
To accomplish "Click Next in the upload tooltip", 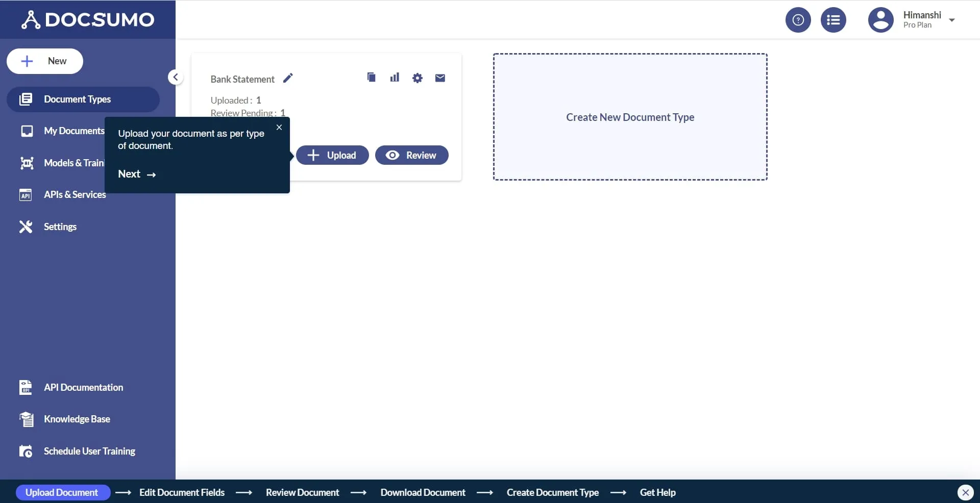I will [x=136, y=174].
